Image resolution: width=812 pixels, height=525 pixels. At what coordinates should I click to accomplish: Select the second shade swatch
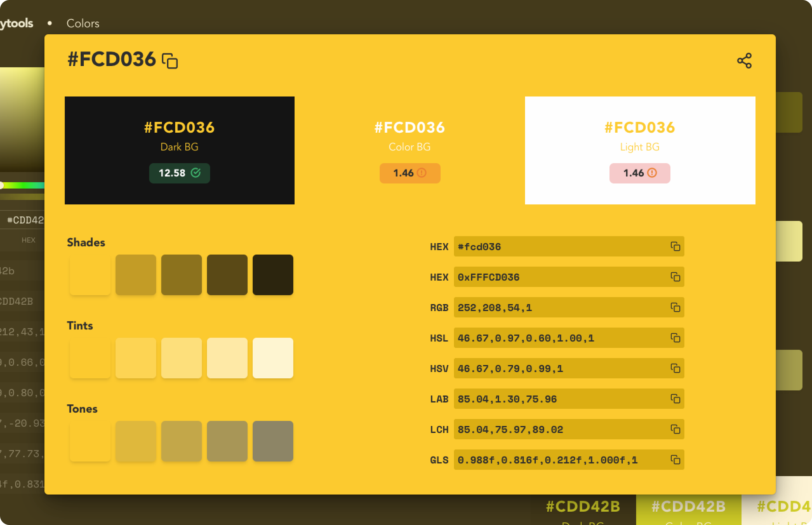tap(136, 275)
